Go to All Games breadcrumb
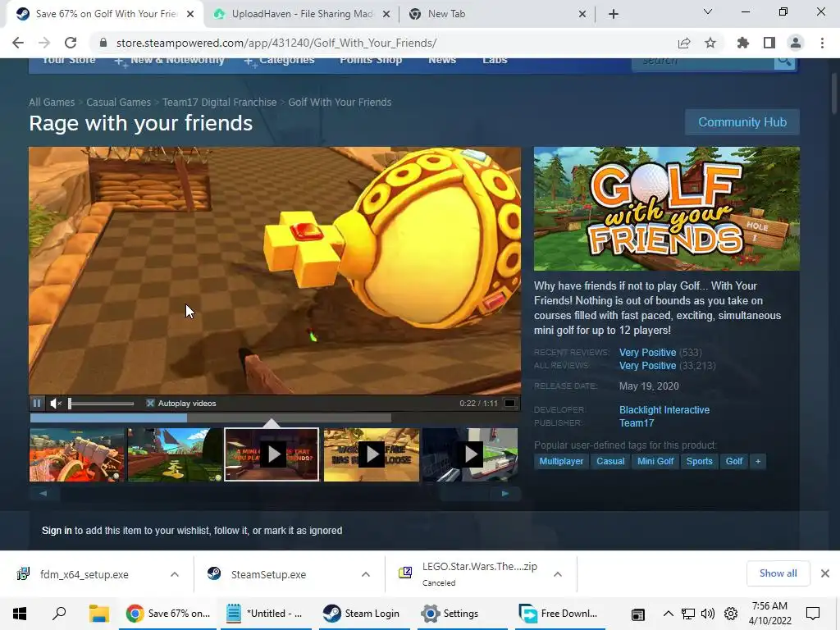The image size is (840, 630). click(x=52, y=103)
